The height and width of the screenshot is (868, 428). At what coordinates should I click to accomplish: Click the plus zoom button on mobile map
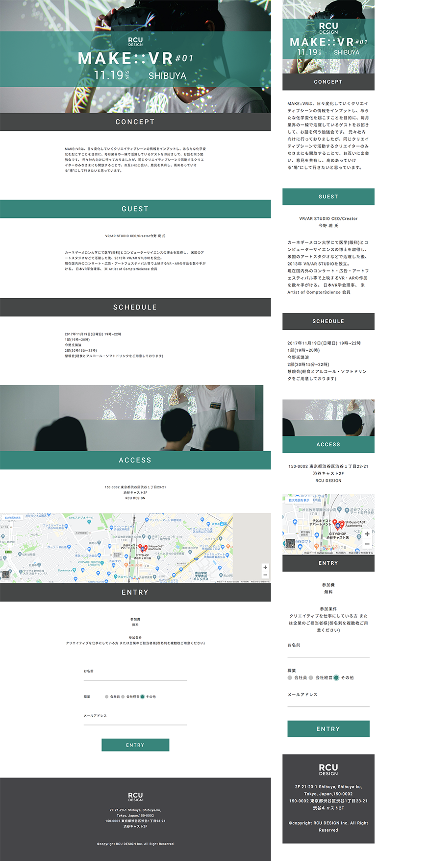(x=367, y=534)
